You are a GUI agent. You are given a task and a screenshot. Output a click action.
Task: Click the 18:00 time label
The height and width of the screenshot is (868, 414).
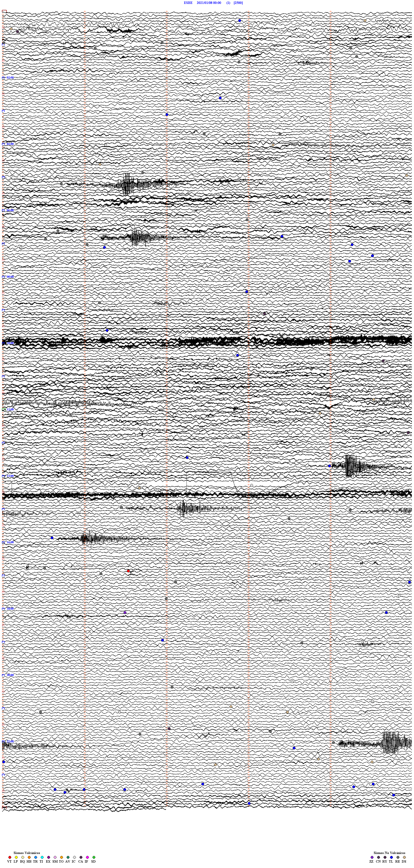click(x=10, y=608)
